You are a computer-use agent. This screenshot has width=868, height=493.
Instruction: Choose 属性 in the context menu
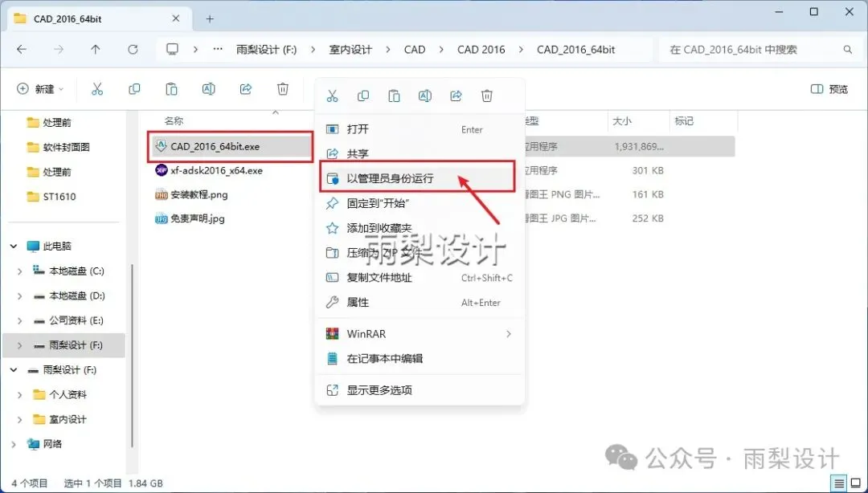click(x=420, y=302)
